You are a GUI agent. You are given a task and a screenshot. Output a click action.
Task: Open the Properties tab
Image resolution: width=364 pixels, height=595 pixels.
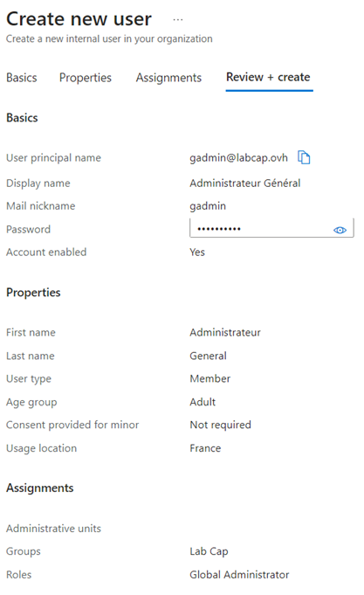(86, 78)
